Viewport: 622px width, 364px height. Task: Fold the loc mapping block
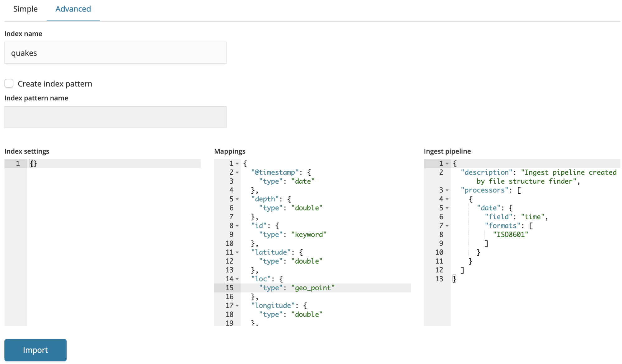tap(237, 279)
